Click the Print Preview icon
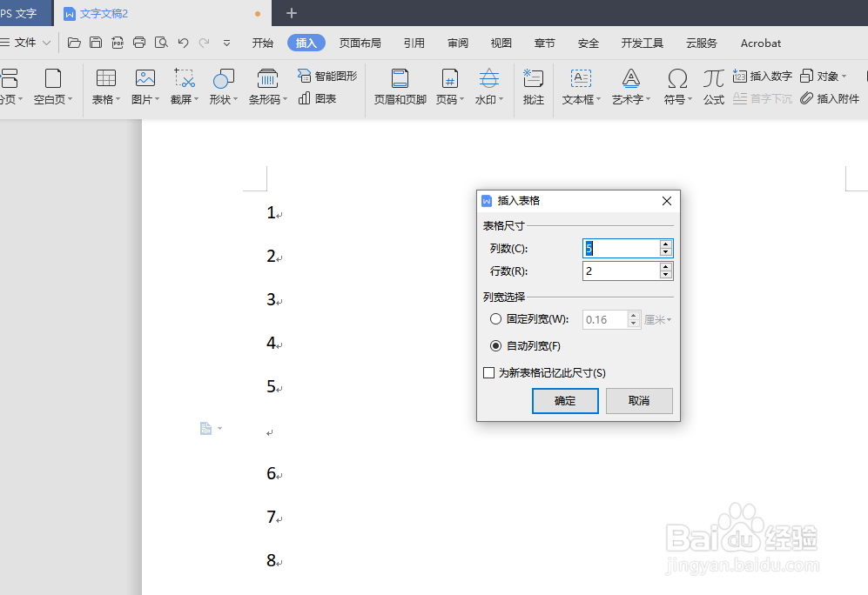Image resolution: width=868 pixels, height=595 pixels. 161,43
